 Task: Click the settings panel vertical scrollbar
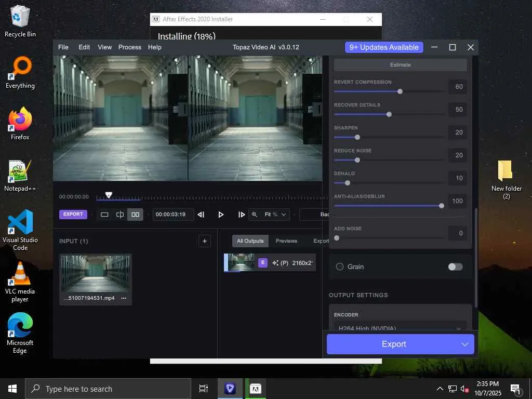[x=476, y=258]
